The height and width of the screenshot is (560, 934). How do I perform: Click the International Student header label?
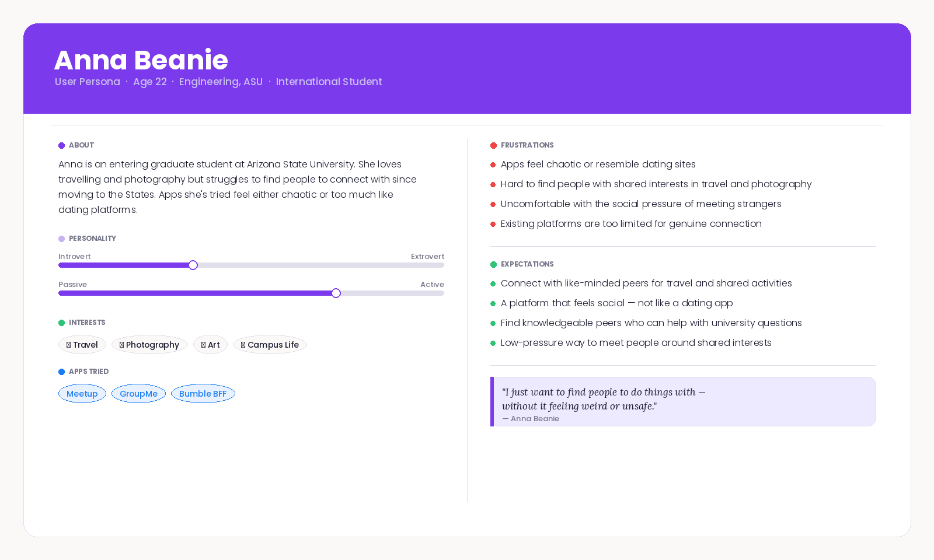(x=329, y=82)
